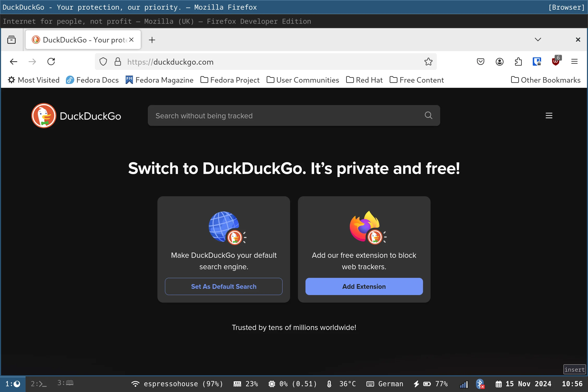Viewport: 588px width, 392px height.
Task: Click the Switch to DuckDuckGo heading
Action: [x=294, y=168]
